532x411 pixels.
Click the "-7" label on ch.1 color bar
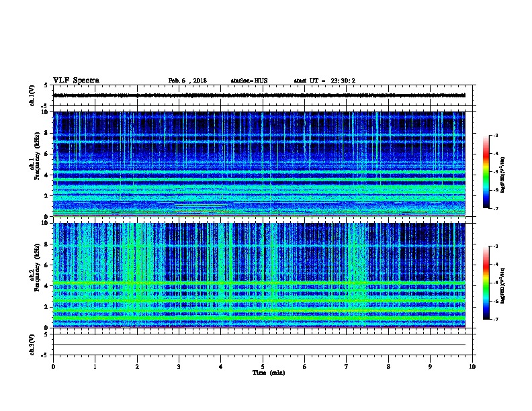[495, 208]
